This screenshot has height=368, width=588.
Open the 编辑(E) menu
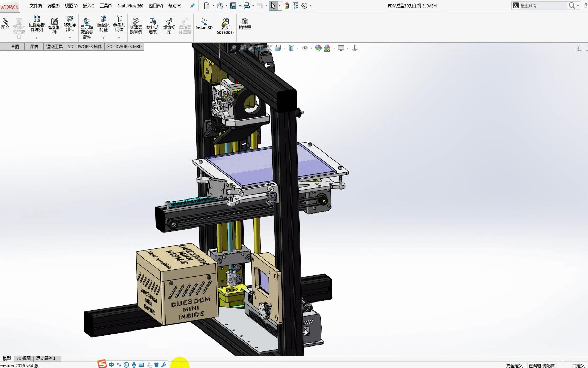coord(53,6)
